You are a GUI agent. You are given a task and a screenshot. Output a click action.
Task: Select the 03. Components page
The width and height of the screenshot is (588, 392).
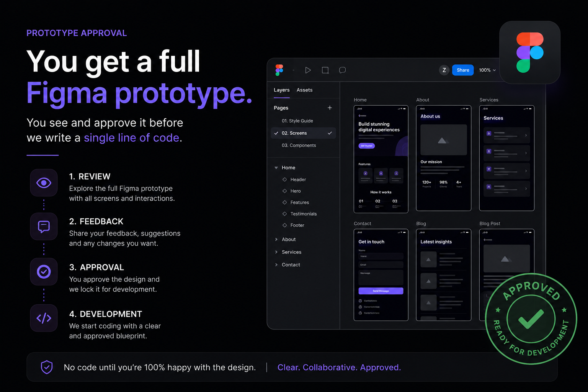[x=299, y=145]
